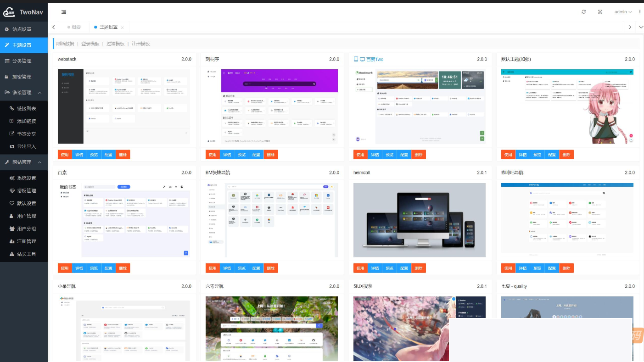Open the vertical three-dot more menu
Screen dimensions: 644x362
pyautogui.click(x=640, y=12)
